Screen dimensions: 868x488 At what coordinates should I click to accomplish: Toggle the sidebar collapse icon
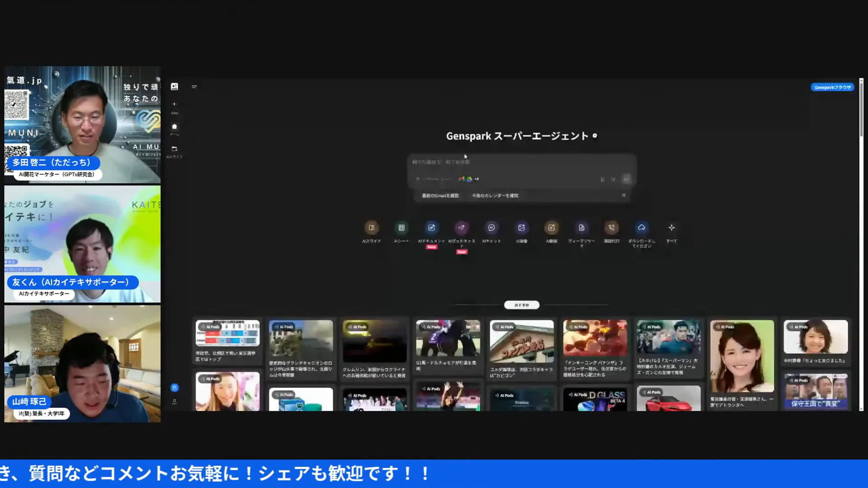[194, 87]
